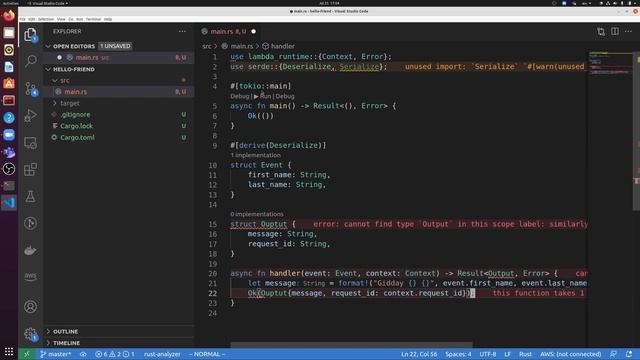Open Ubuntu Software from the dock

(x=9, y=84)
